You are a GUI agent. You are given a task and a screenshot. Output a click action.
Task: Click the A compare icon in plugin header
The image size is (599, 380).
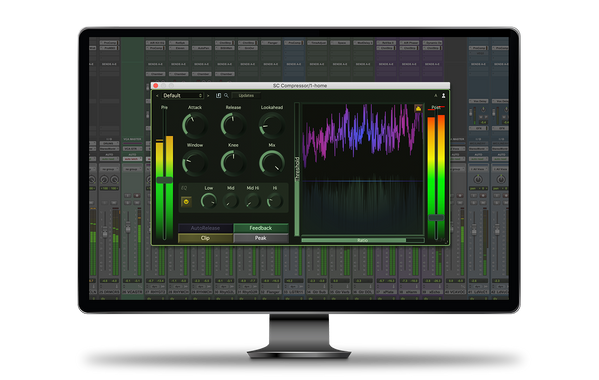[x=435, y=95]
